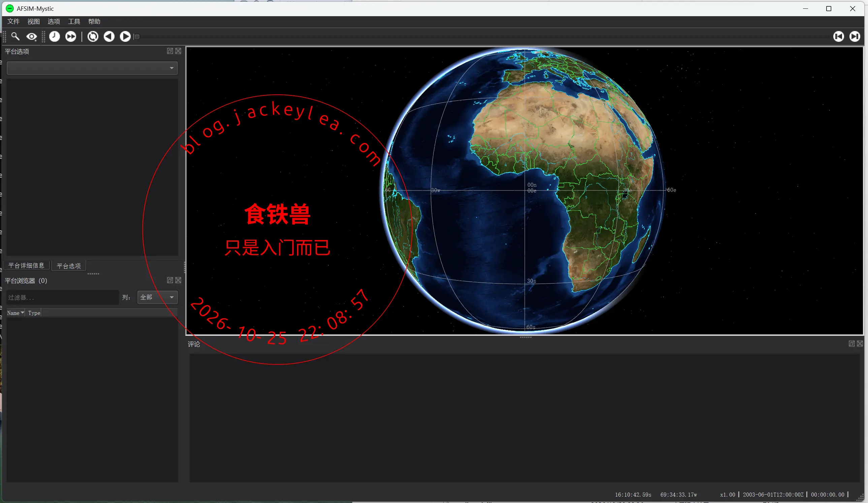Expand the empty platform selection combo box

(x=92, y=68)
